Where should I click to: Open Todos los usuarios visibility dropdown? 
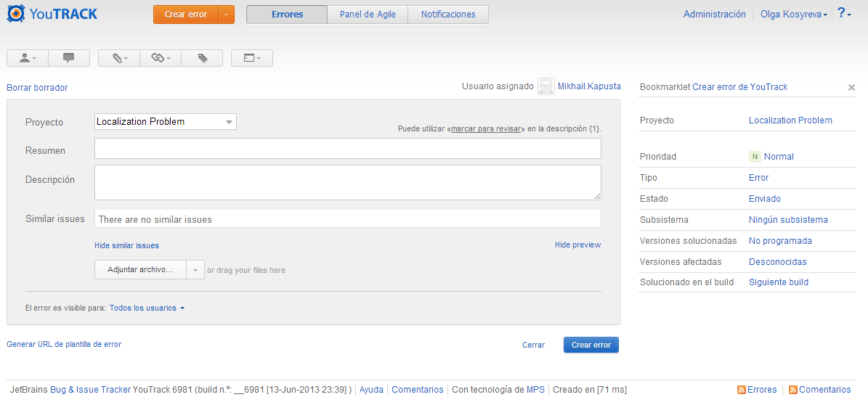pyautogui.click(x=147, y=308)
